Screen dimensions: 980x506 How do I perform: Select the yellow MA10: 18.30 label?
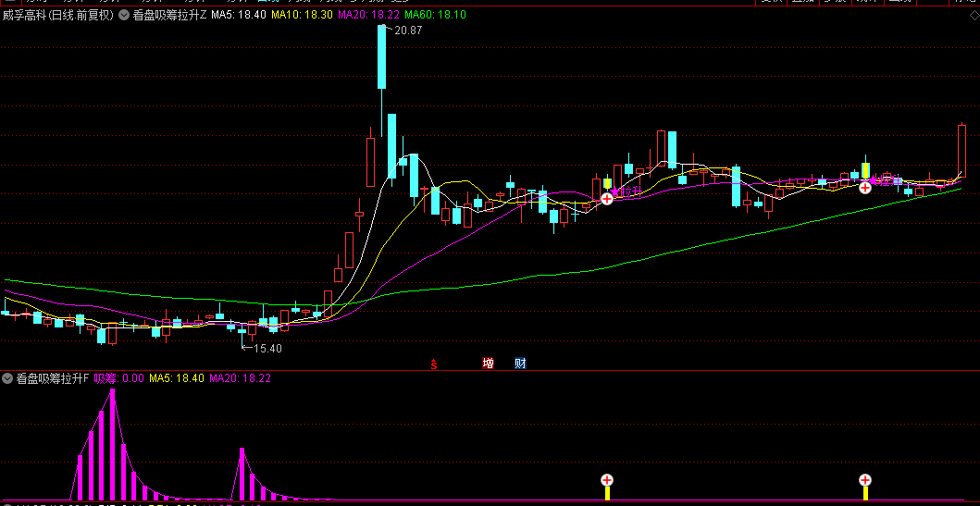pos(302,15)
